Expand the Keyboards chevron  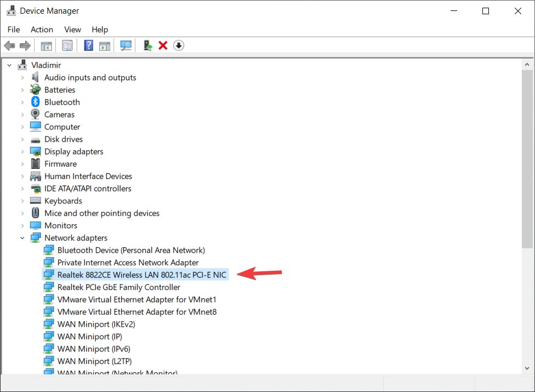tap(22, 201)
